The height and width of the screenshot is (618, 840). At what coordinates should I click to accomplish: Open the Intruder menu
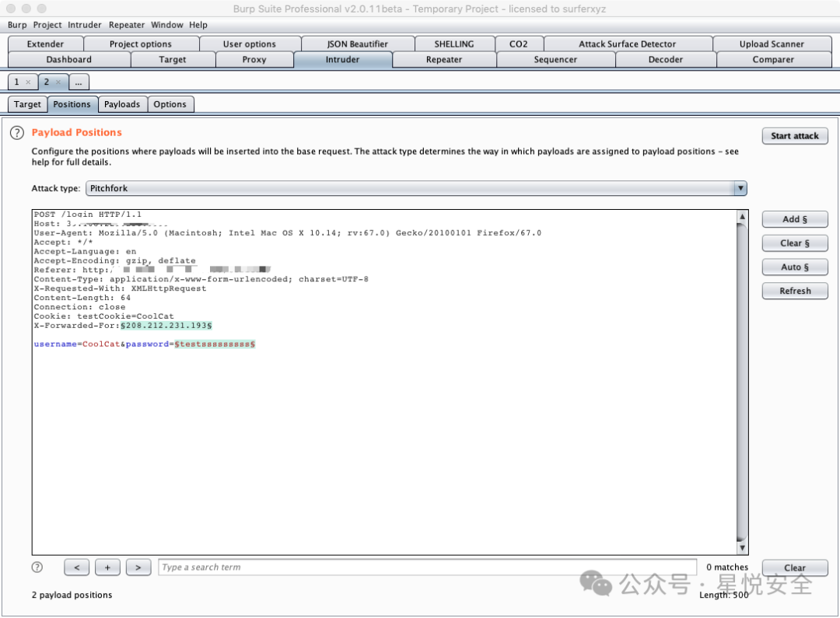[x=85, y=25]
